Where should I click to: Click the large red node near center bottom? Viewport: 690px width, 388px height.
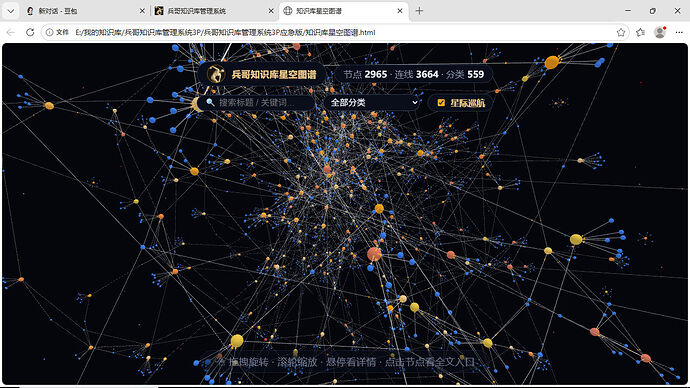click(374, 254)
